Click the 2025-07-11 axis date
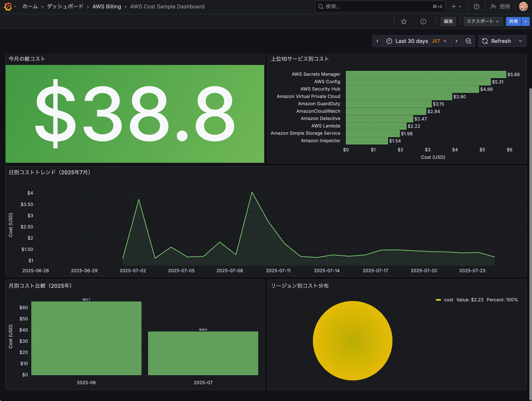 [278, 271]
